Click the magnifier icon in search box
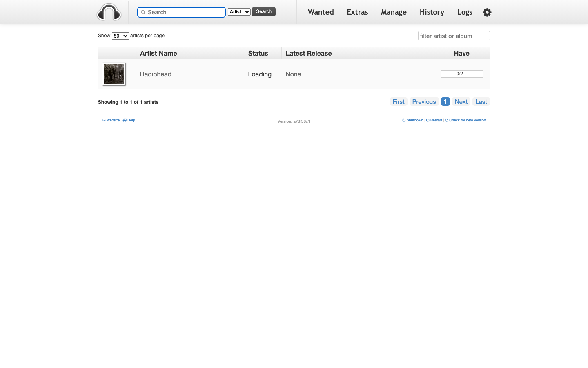The image size is (588, 368). click(x=143, y=12)
